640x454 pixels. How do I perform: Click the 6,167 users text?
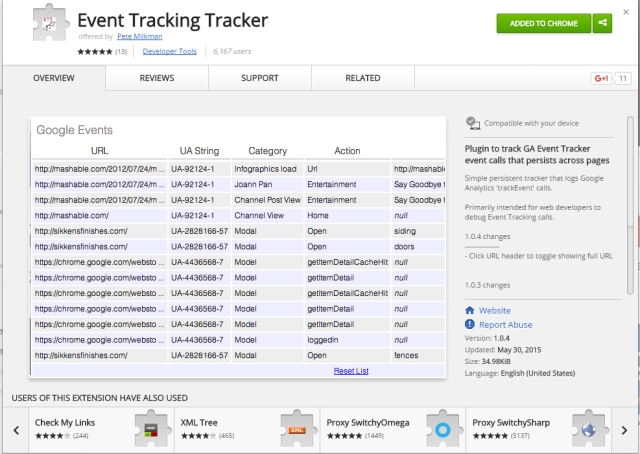[232, 51]
